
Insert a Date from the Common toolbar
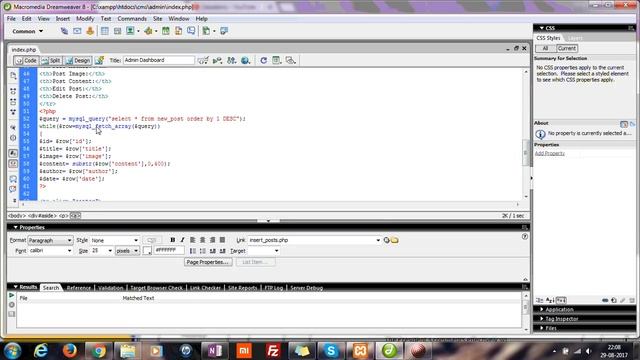coord(166,31)
